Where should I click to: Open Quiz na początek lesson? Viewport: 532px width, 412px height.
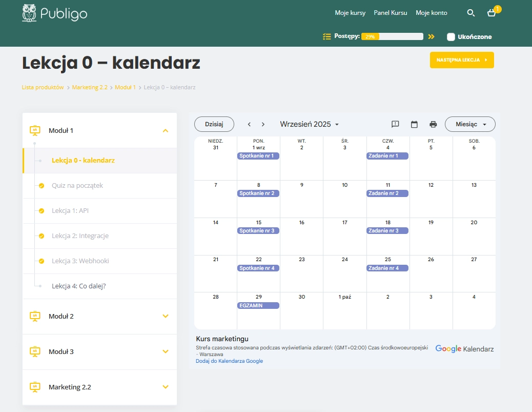click(100, 186)
